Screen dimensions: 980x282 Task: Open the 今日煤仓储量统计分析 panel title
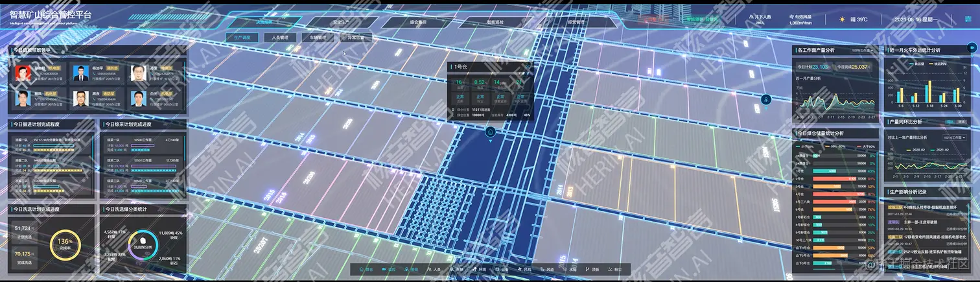[821, 134]
